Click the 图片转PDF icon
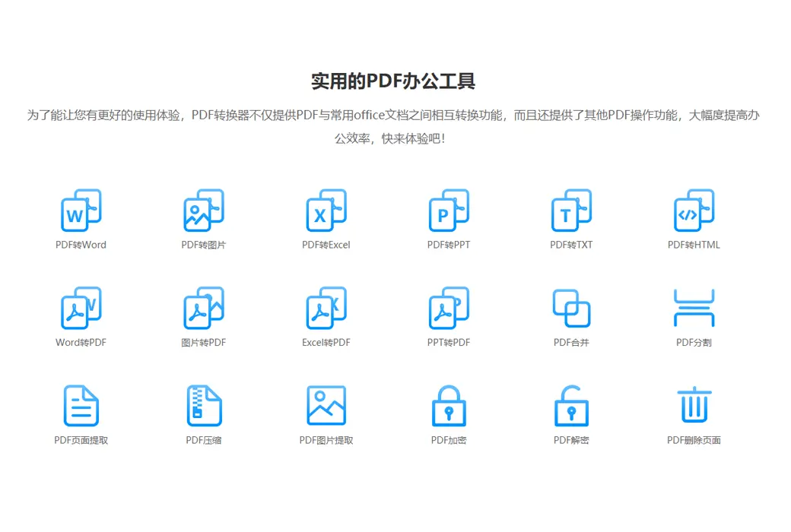 [x=204, y=308]
